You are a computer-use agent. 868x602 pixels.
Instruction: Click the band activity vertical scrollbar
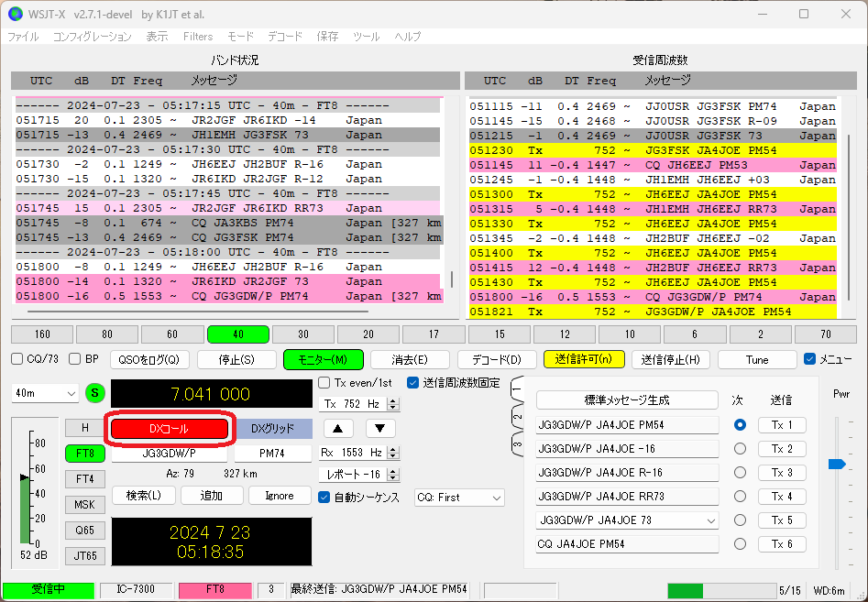click(x=452, y=279)
